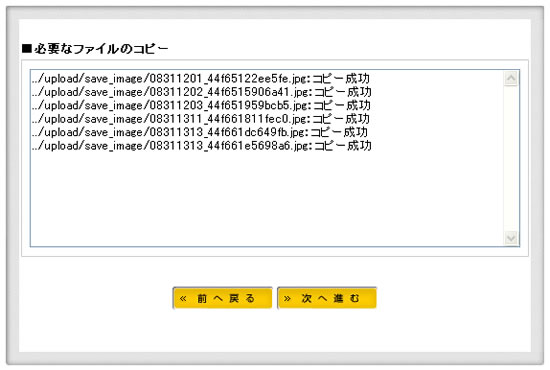The image size is (550, 370).
Task: Click the up arrow of the log scrollbar
Action: coord(511,78)
